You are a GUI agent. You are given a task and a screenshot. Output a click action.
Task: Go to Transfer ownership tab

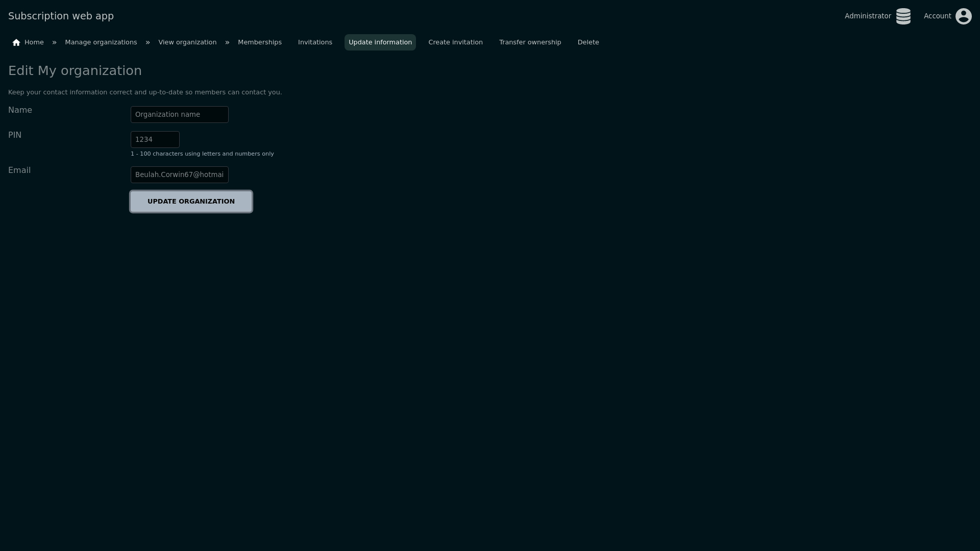tap(530, 42)
